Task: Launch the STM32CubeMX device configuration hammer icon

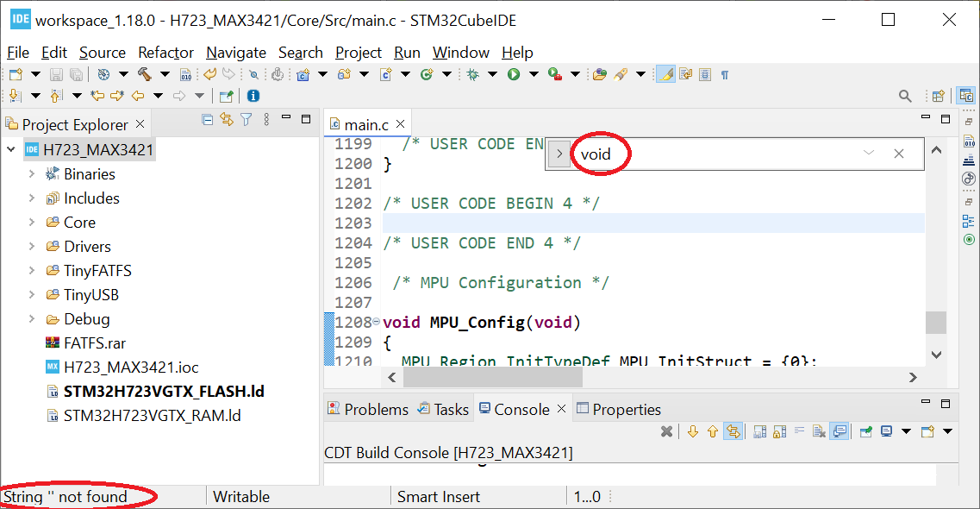Action: (144, 74)
